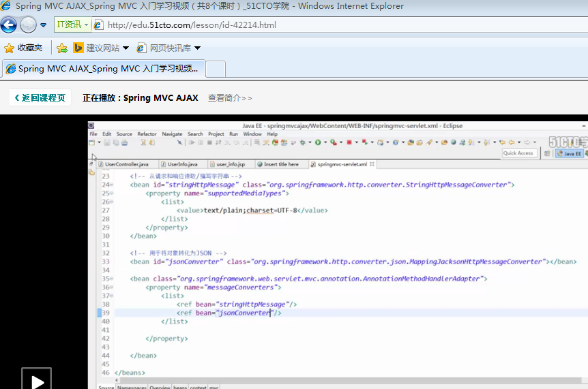Open Eclipse Edit menu
This screenshot has height=389, width=588.
coord(107,134)
